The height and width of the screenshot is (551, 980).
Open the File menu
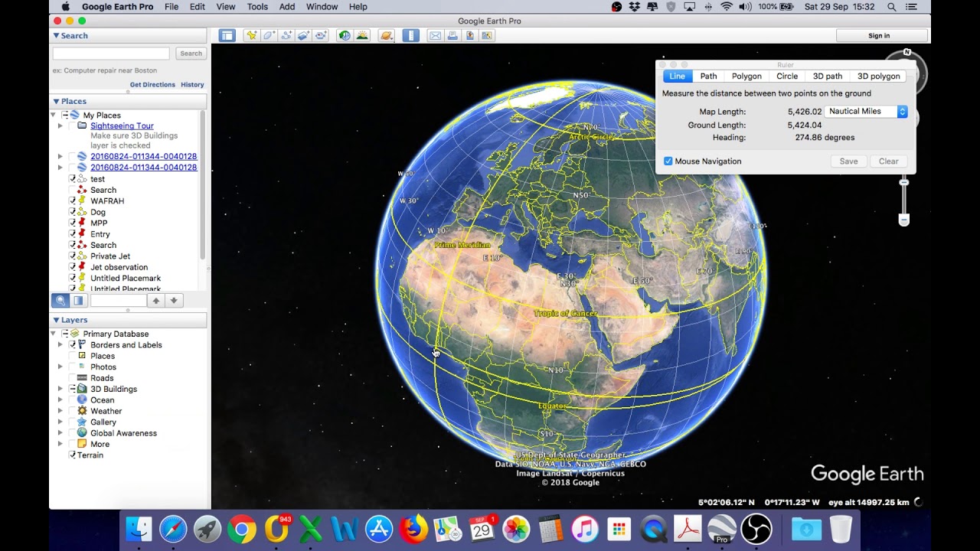171,7
